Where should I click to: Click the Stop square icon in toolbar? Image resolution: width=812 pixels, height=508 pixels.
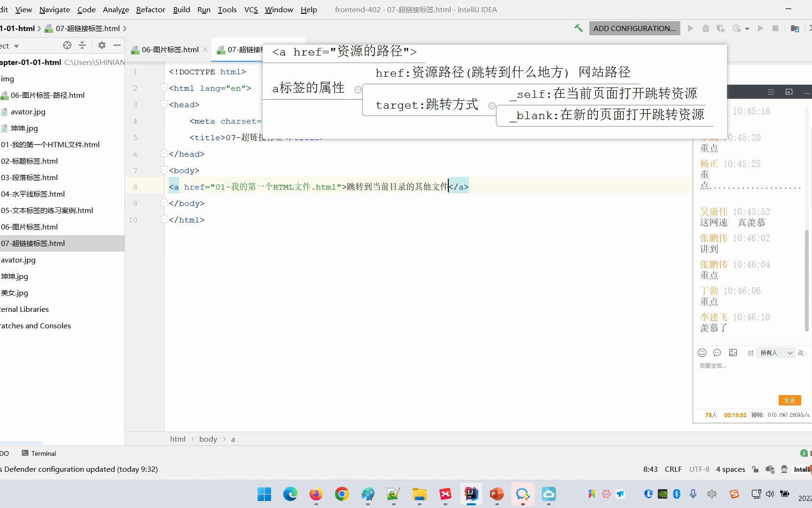[775, 28]
